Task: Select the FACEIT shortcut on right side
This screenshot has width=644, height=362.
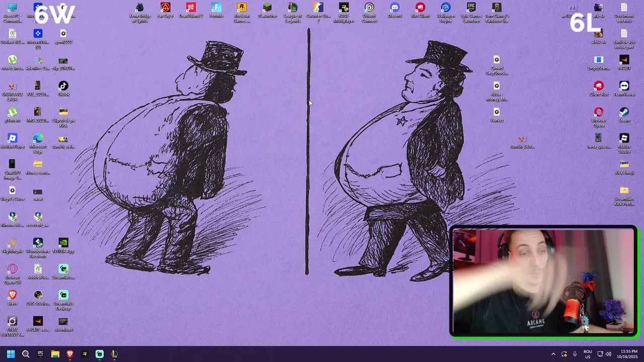Action: pos(624,63)
